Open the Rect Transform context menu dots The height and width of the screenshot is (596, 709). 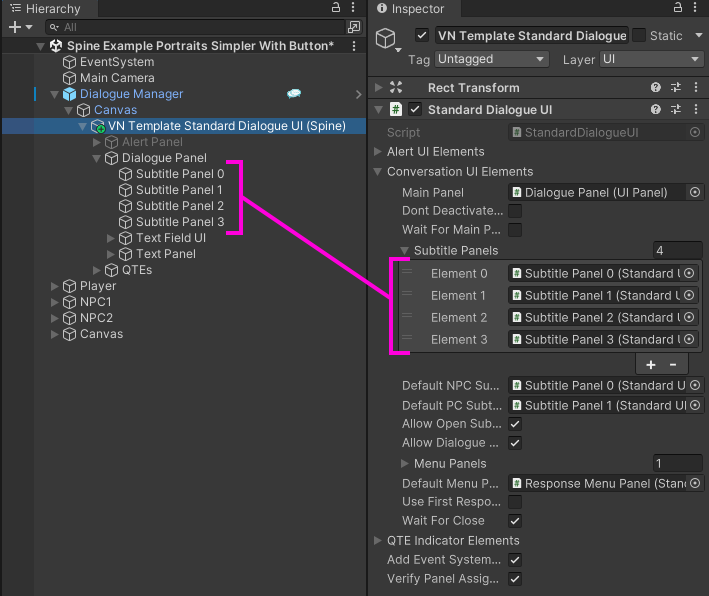pyautogui.click(x=696, y=87)
